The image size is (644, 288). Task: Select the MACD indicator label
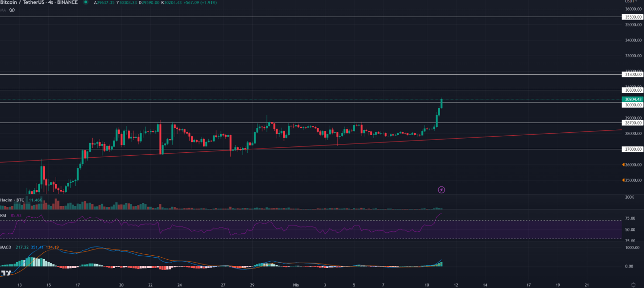tap(6, 247)
